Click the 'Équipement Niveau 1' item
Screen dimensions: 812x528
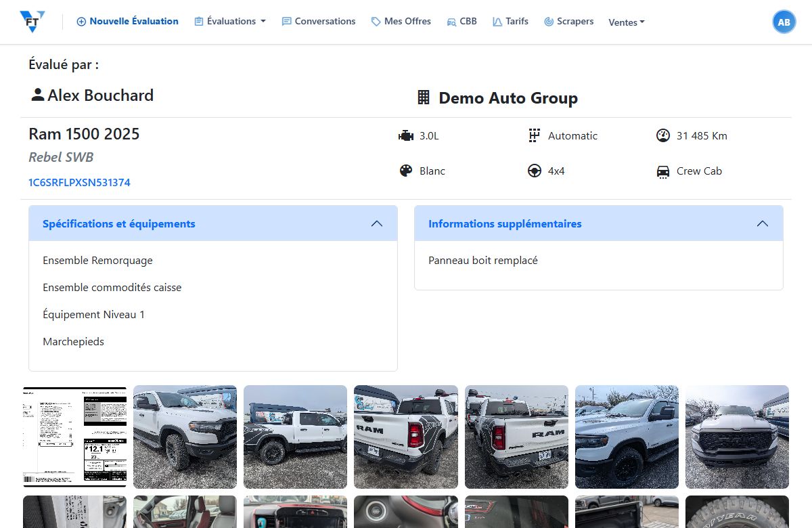93,314
